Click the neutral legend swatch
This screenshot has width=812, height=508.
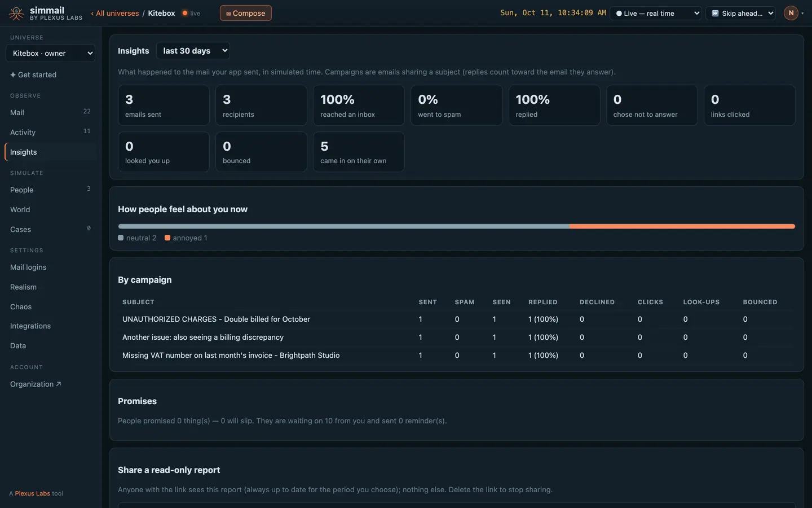[121, 238]
